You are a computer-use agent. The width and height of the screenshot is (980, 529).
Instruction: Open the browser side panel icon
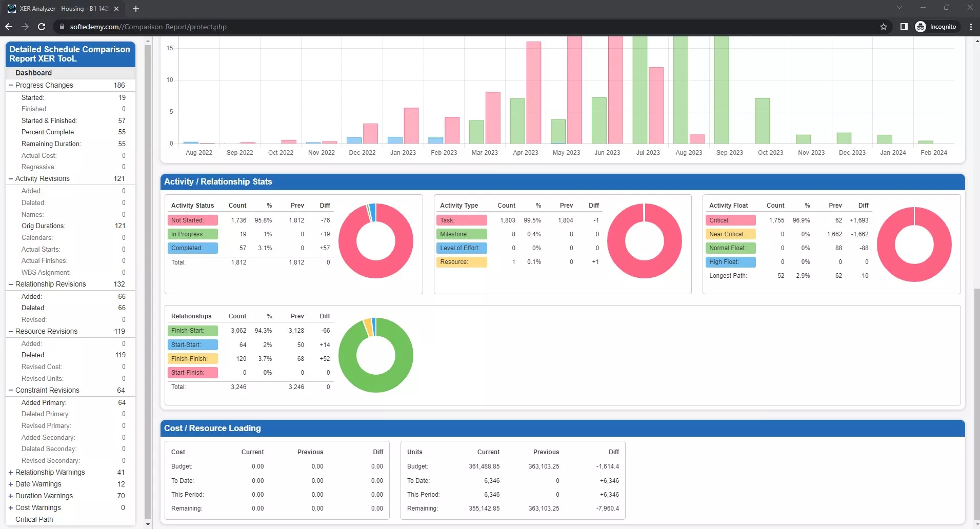(x=904, y=27)
